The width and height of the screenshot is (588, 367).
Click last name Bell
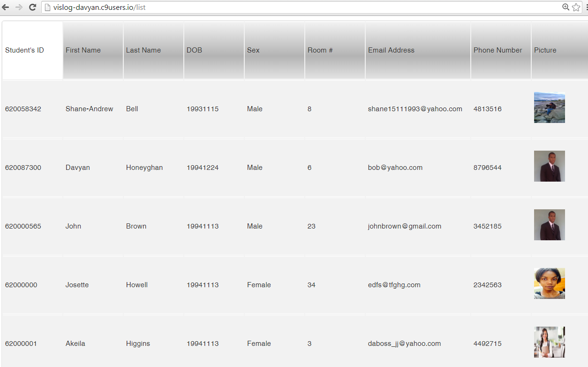[132, 109]
